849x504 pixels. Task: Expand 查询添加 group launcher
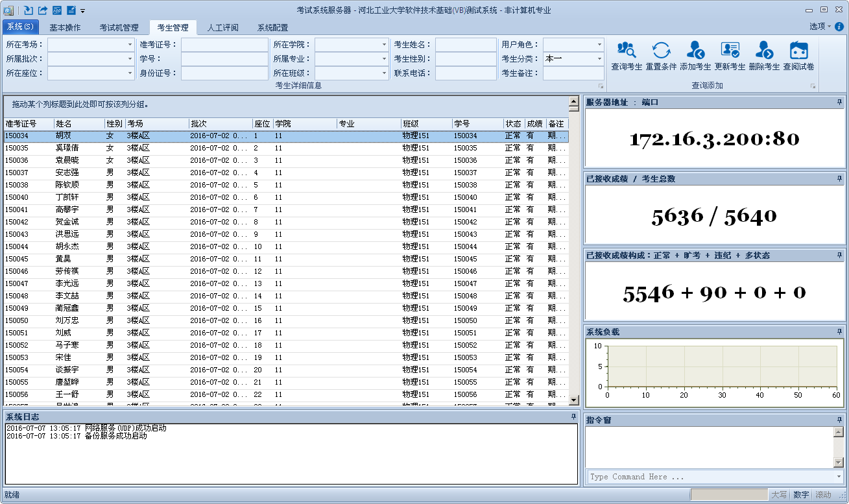[813, 86]
